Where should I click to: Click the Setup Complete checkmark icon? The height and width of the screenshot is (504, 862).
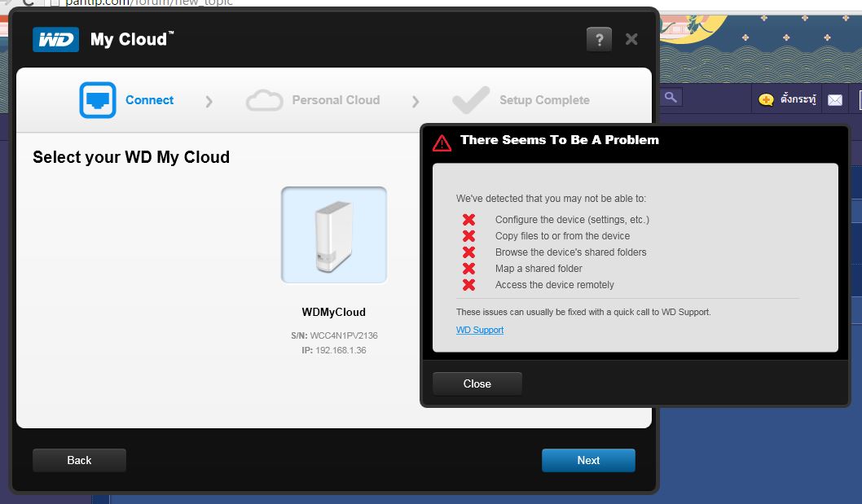pos(471,100)
